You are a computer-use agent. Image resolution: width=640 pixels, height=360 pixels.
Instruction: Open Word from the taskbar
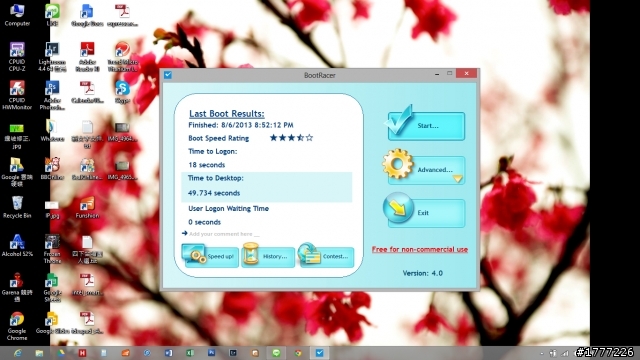[168, 353]
